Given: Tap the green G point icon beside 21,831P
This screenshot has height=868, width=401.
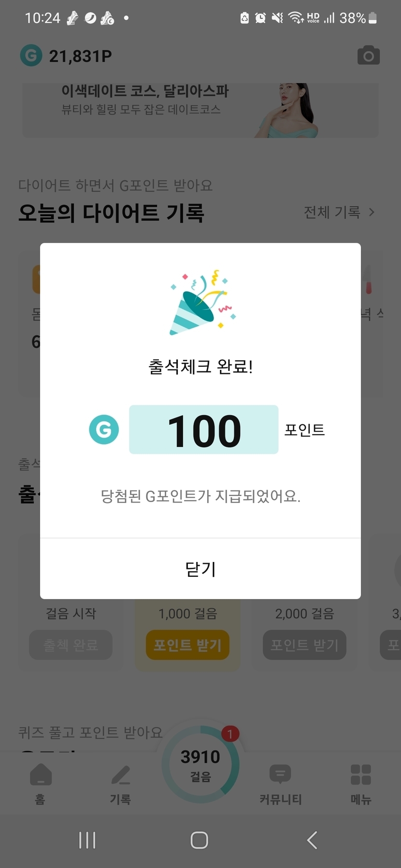Looking at the screenshot, I should click(x=31, y=56).
